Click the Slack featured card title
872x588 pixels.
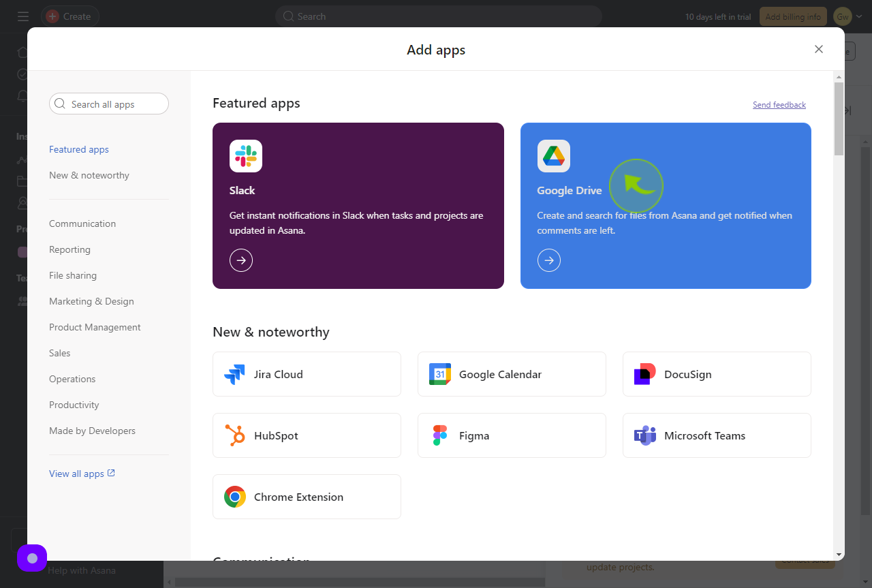(x=243, y=190)
